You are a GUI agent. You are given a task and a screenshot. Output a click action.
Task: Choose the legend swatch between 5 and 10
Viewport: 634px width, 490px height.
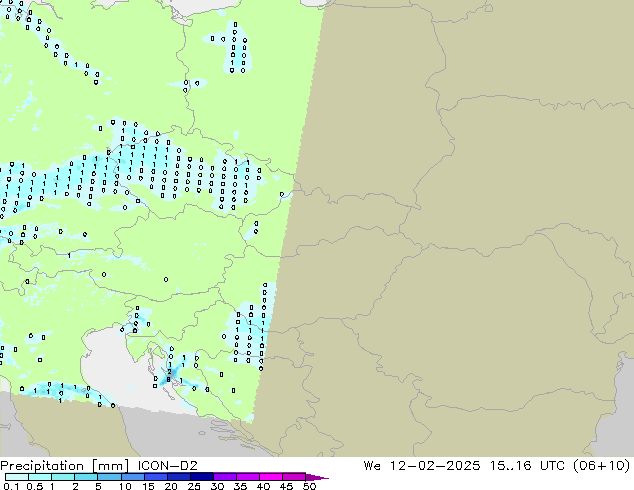pyautogui.click(x=109, y=477)
